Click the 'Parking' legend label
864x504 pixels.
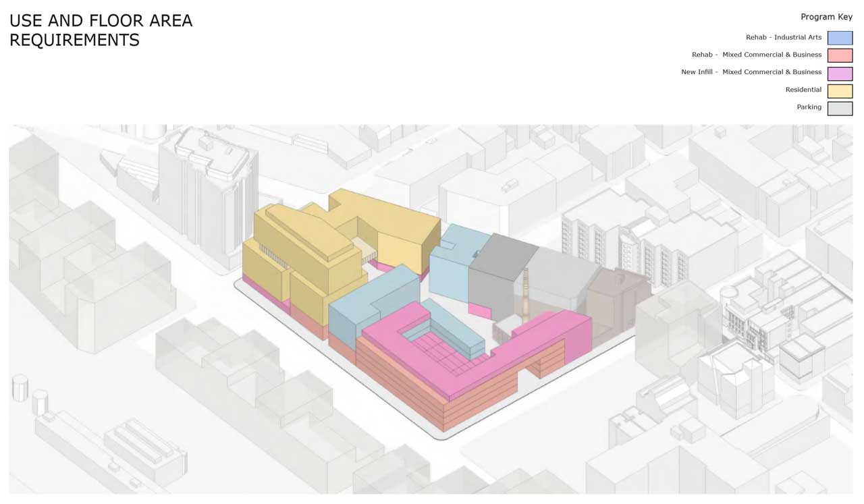point(809,107)
